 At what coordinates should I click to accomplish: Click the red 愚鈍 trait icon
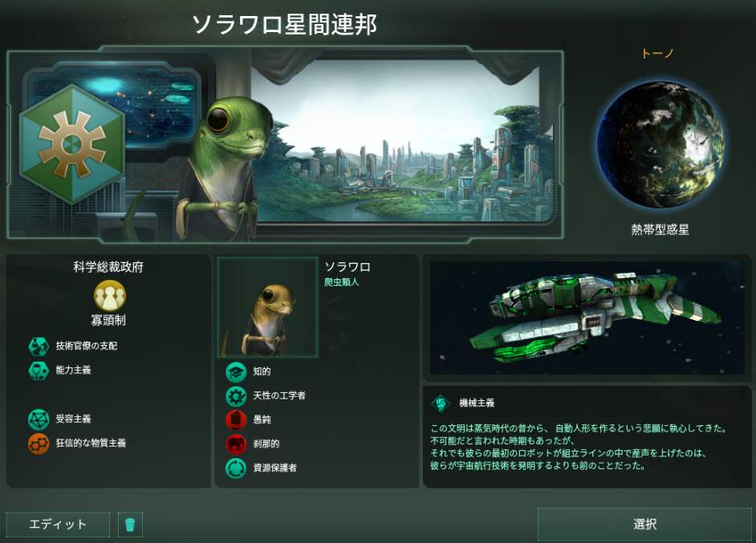(236, 419)
